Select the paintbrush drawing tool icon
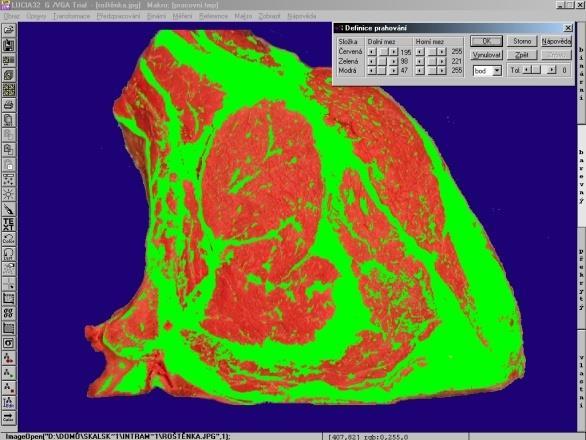This screenshot has width=586, height=440. click(9, 209)
